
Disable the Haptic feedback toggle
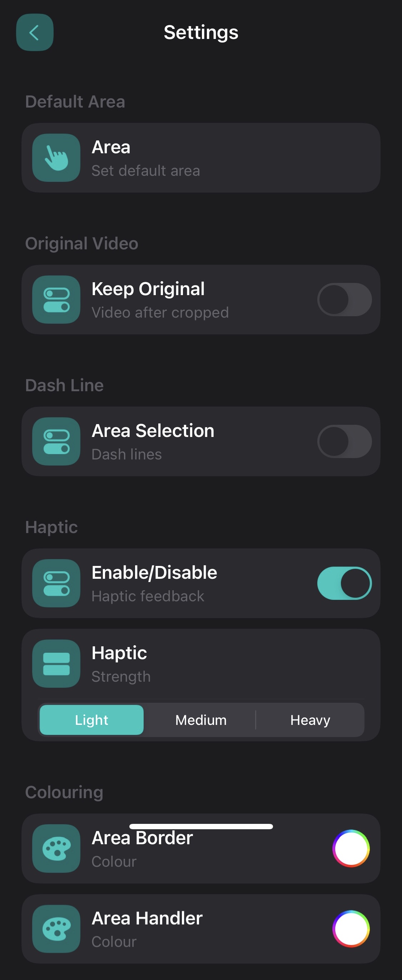click(x=344, y=583)
